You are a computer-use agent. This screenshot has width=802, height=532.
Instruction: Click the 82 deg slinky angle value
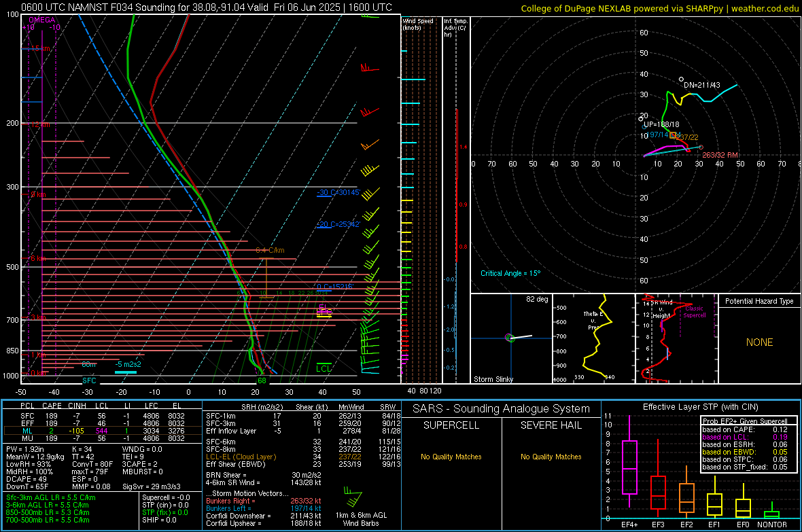(x=537, y=299)
